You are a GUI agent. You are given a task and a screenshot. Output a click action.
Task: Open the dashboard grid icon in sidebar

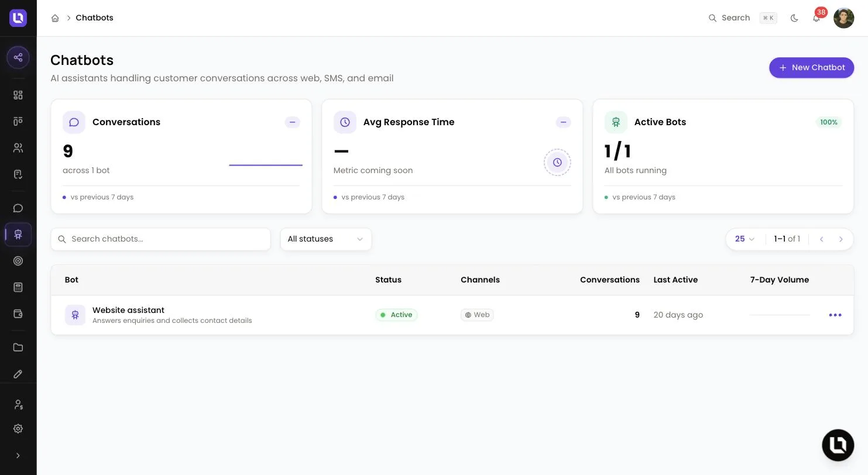coord(18,95)
